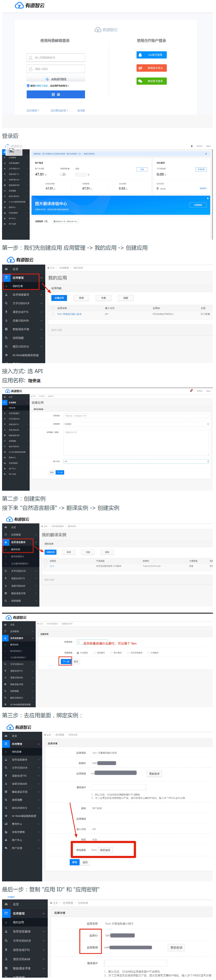The height and width of the screenshot is (980, 216).
Task: Expand 文字识别OCR chevron in 第三步 sidebar
Action: pos(38,767)
